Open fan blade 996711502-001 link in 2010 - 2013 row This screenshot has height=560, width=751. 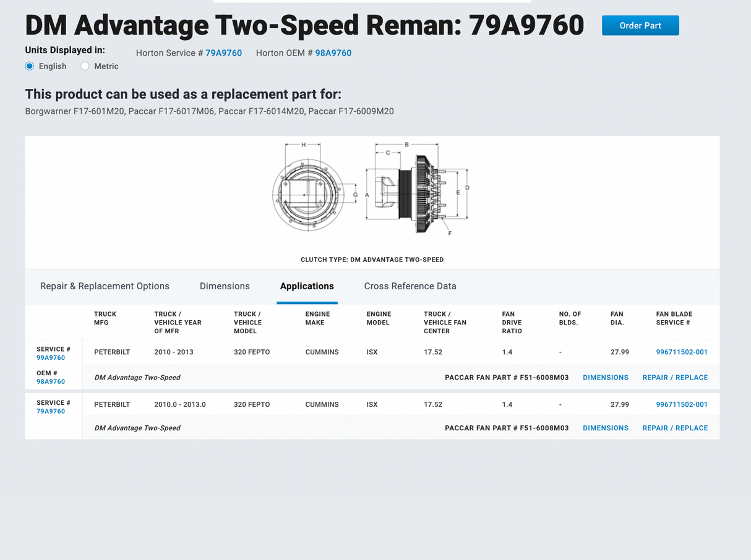click(x=682, y=352)
